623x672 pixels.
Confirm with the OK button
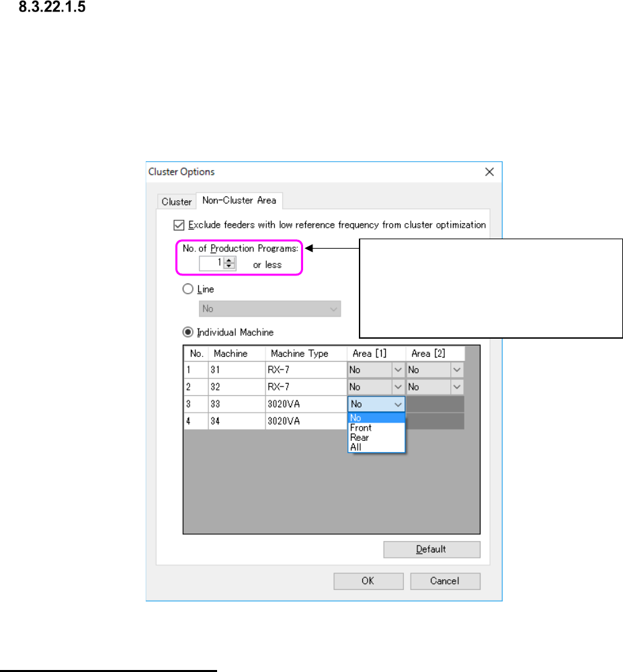click(x=368, y=581)
